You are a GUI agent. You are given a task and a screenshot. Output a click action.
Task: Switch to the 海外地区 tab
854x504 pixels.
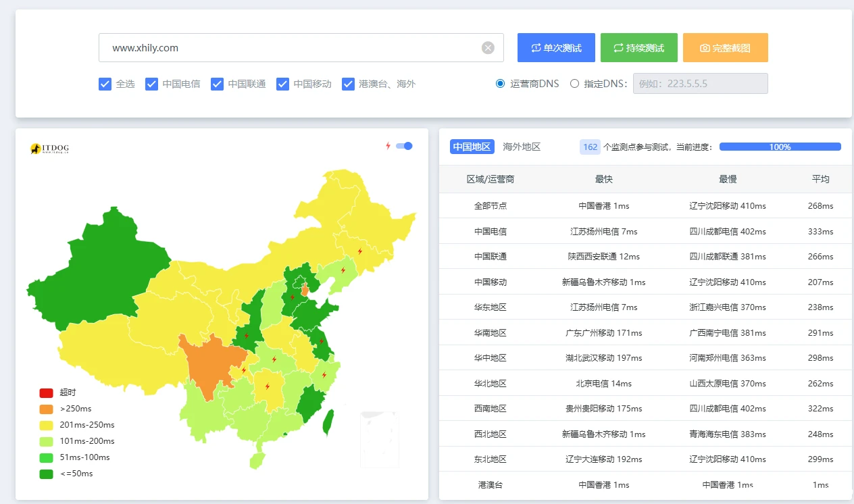522,147
